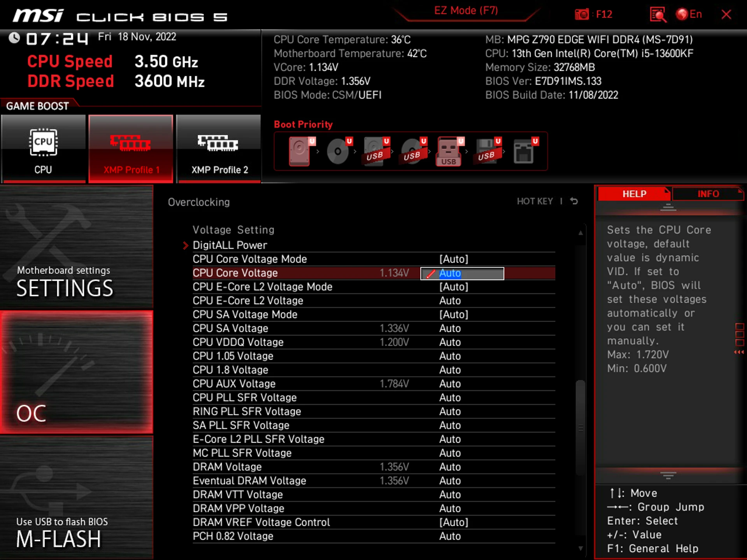Open CPU Core Voltage Mode [Auto] dropdown
The width and height of the screenshot is (747, 560).
[x=454, y=259]
